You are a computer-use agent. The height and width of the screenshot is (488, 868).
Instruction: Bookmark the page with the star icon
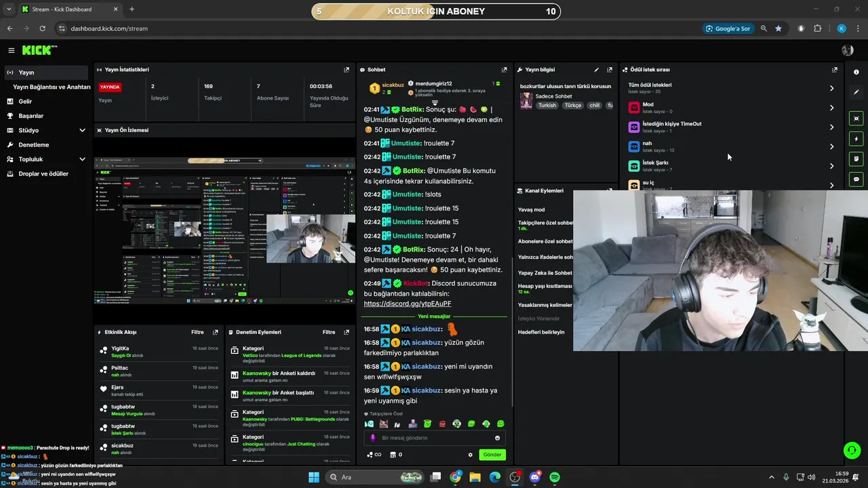[778, 28]
